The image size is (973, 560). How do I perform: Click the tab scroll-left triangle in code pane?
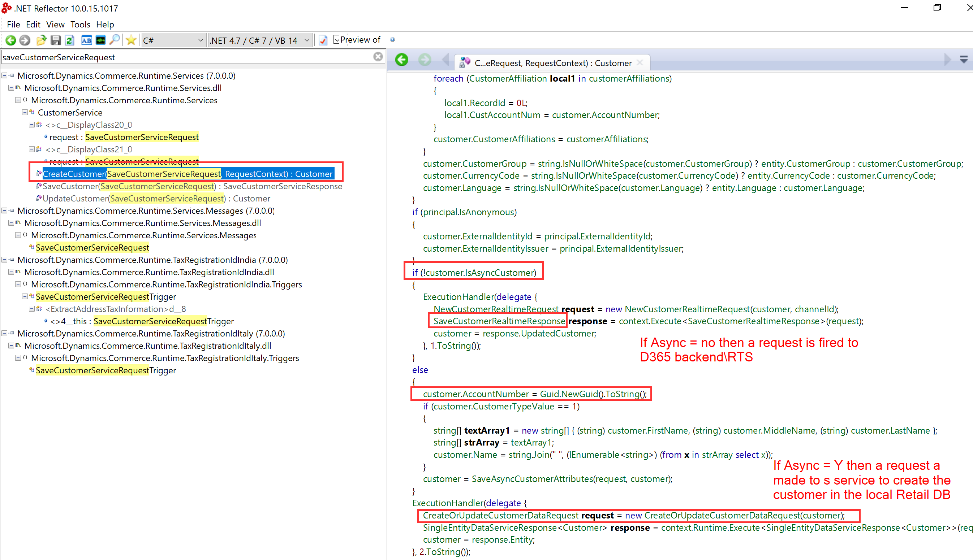pos(446,60)
